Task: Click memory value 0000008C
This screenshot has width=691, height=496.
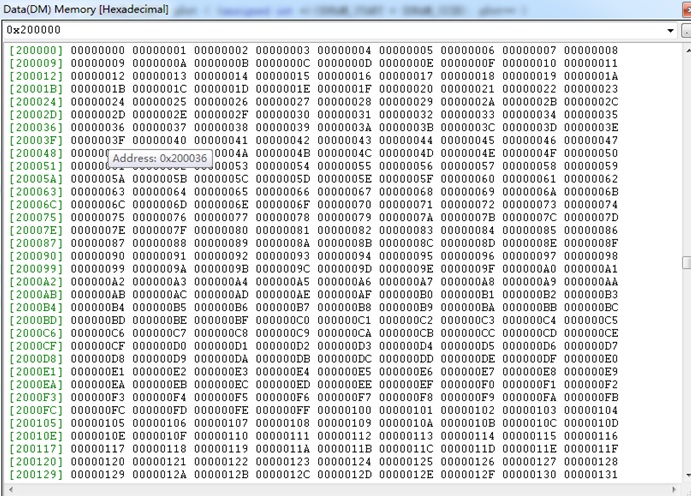Action: [x=406, y=243]
